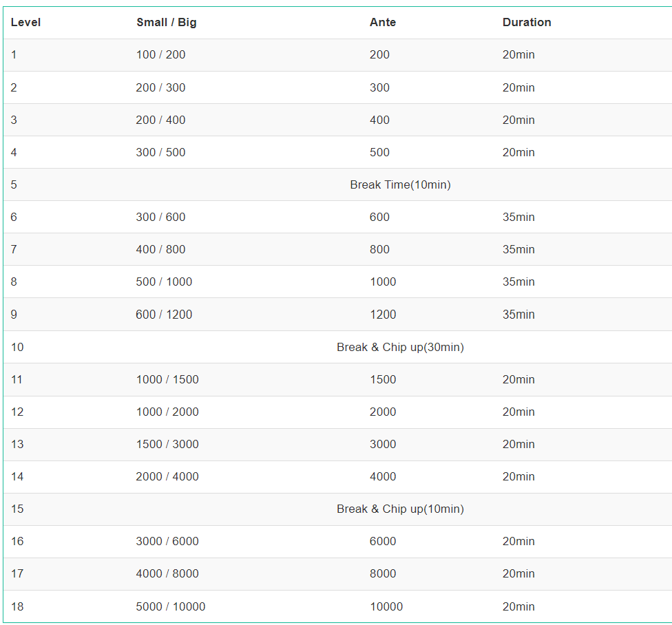Select the Break & Chip up(30min) row
The image size is (672, 625).
[x=337, y=347]
